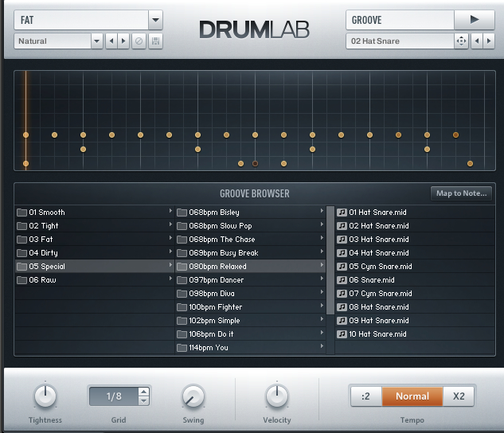Select 03 Hat Snare.mid file

415,240
